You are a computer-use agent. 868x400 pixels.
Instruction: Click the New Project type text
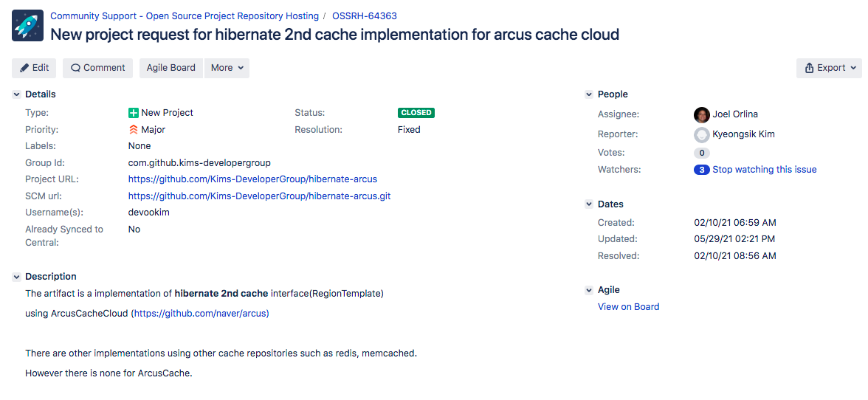(167, 113)
